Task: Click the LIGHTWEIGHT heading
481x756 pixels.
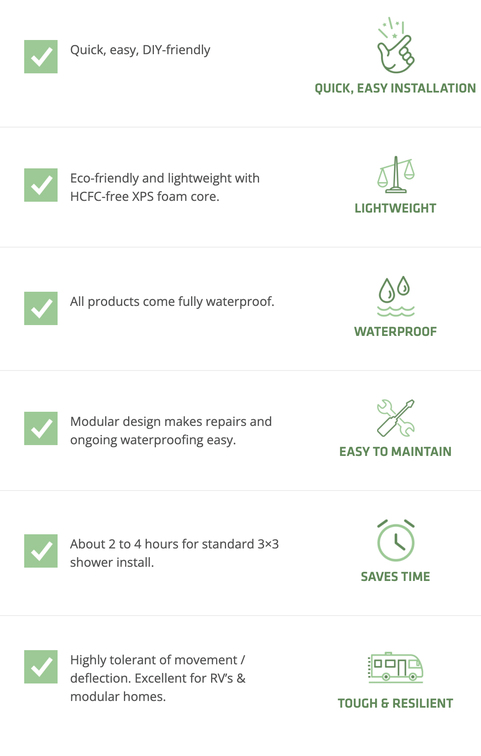Action: [x=395, y=208]
